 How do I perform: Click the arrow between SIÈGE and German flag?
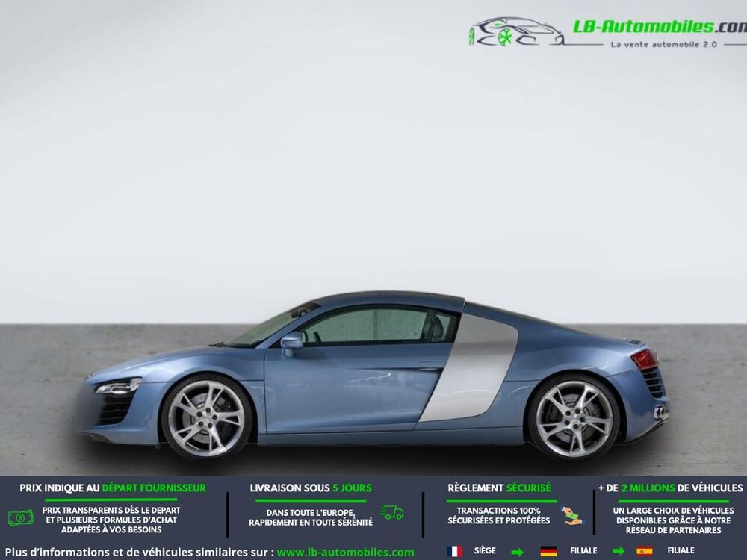pyautogui.click(x=517, y=552)
